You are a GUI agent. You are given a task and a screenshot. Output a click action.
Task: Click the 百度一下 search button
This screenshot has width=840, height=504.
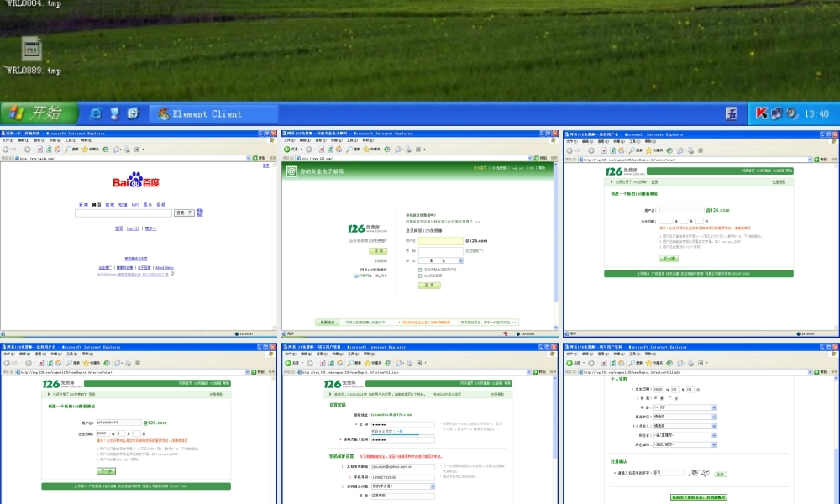(184, 213)
